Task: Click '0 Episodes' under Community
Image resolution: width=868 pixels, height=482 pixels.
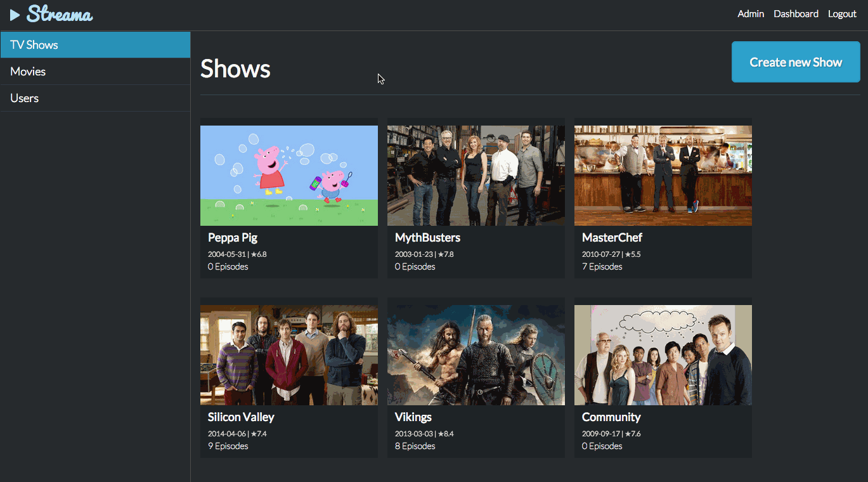Action: [602, 446]
